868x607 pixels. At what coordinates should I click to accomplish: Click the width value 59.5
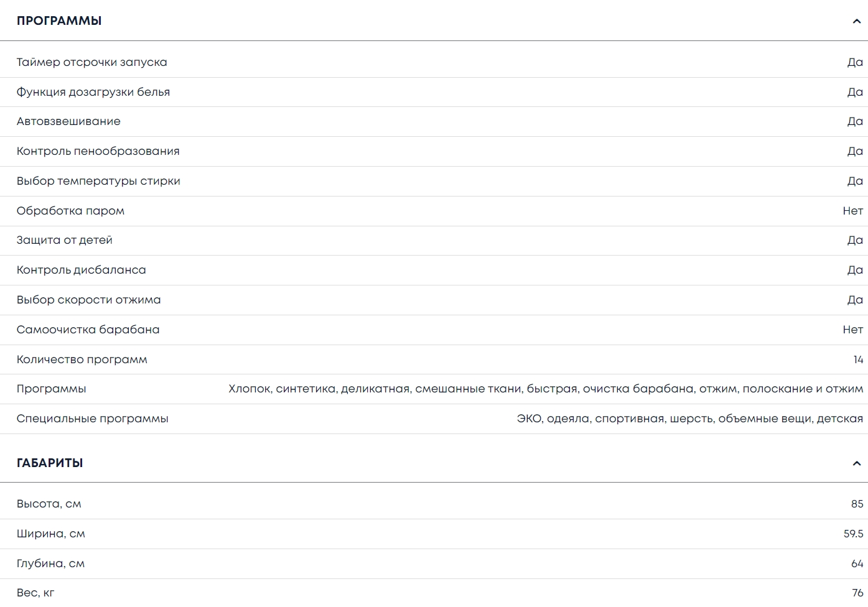point(853,534)
